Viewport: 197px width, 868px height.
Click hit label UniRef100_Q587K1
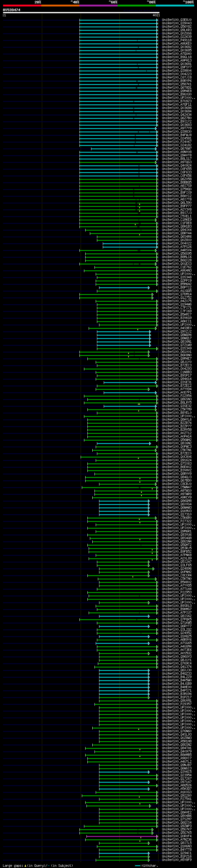pos(177,84)
